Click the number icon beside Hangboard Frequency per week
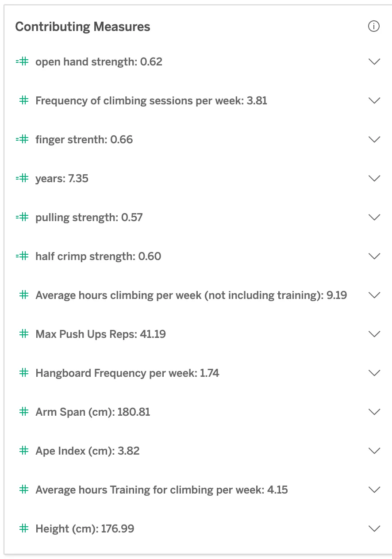The image size is (392, 559). coord(24,373)
